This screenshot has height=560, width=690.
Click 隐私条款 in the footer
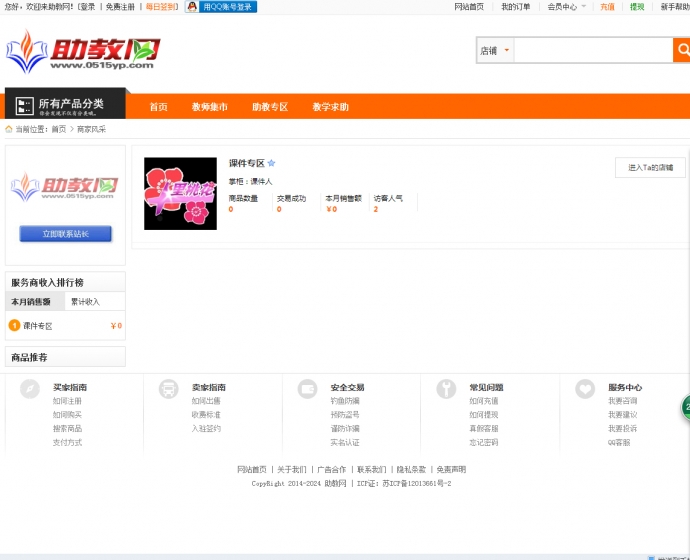411,470
